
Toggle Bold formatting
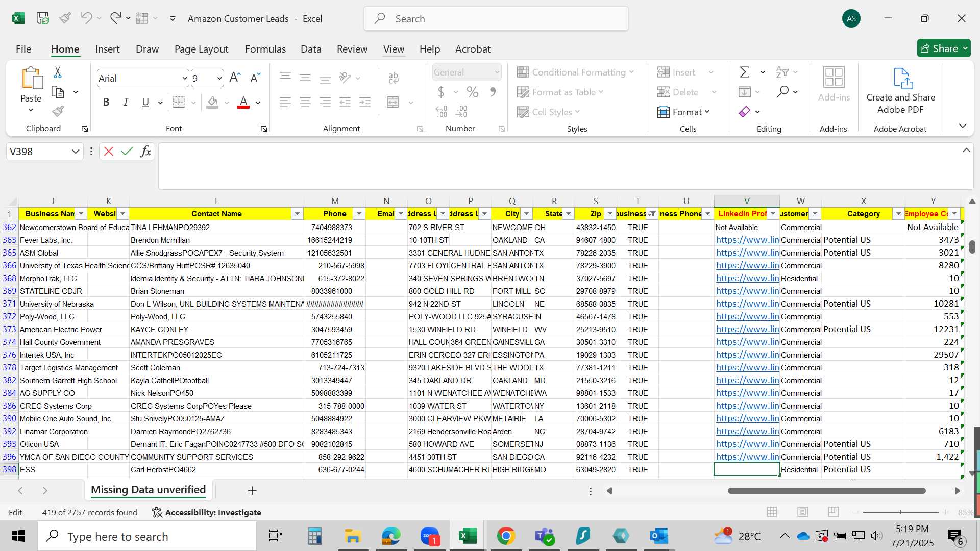106,102
